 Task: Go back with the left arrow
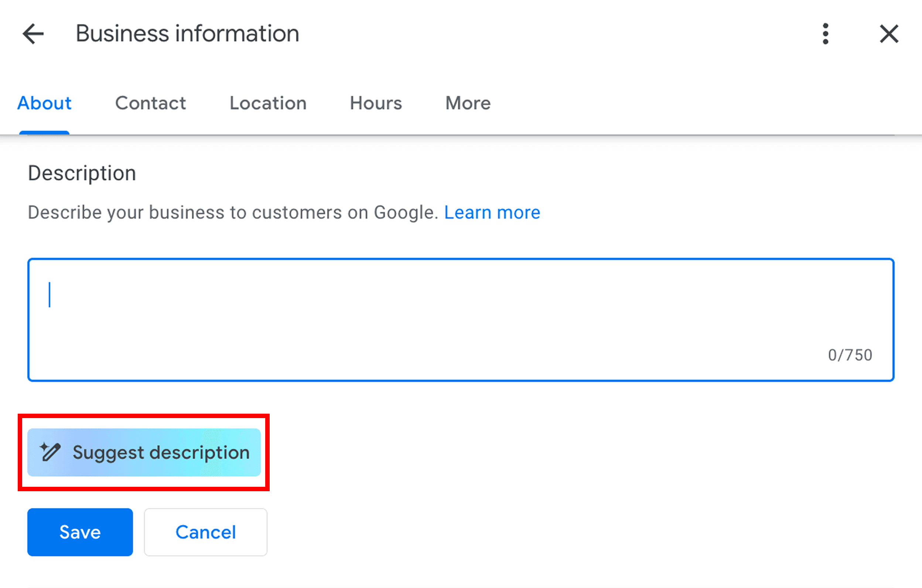[x=33, y=34]
